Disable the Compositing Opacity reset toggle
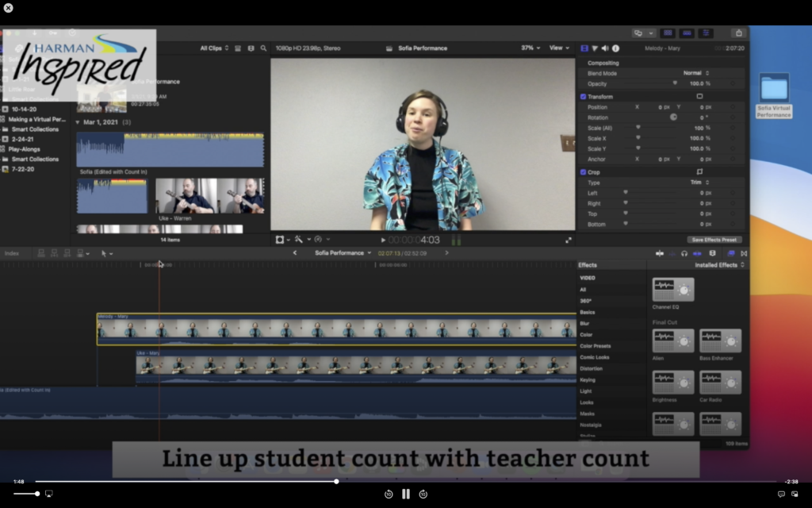The width and height of the screenshot is (812, 508). (733, 83)
